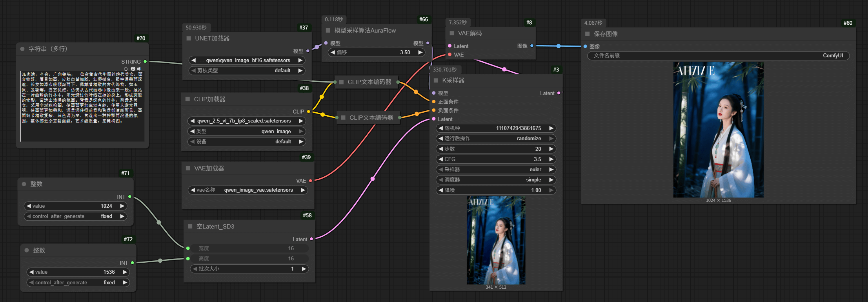This screenshot has width=868, height=302.
Task: Open the qwen_2.5_vl_7b_fp8_scaled clip dropdown
Action: point(246,121)
